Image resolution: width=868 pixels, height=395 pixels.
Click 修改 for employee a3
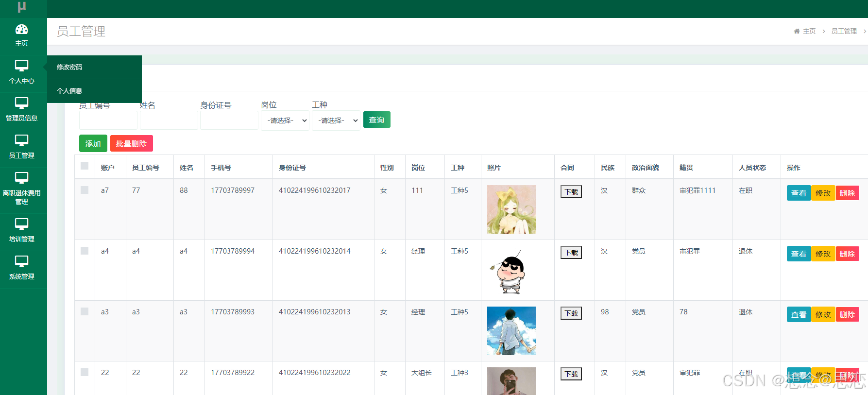pos(823,314)
